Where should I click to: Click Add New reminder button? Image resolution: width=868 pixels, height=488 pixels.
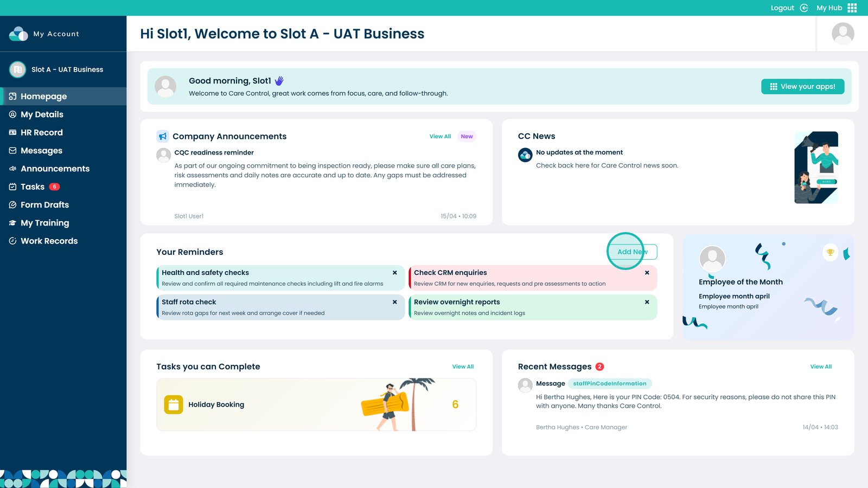pyautogui.click(x=632, y=252)
